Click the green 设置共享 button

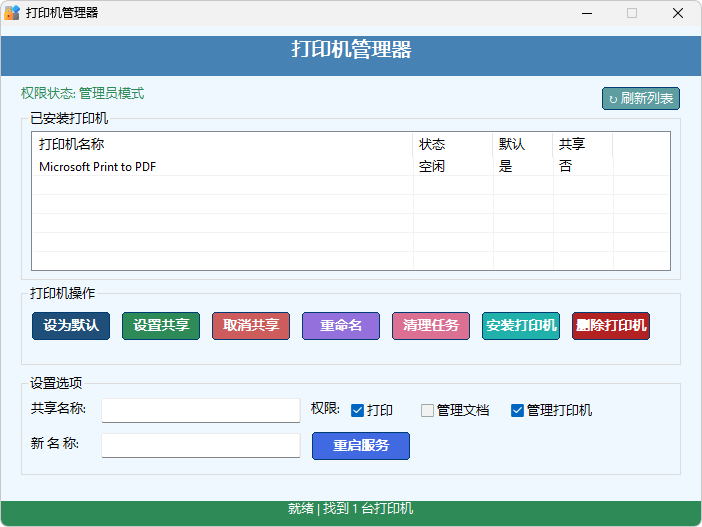tap(161, 326)
